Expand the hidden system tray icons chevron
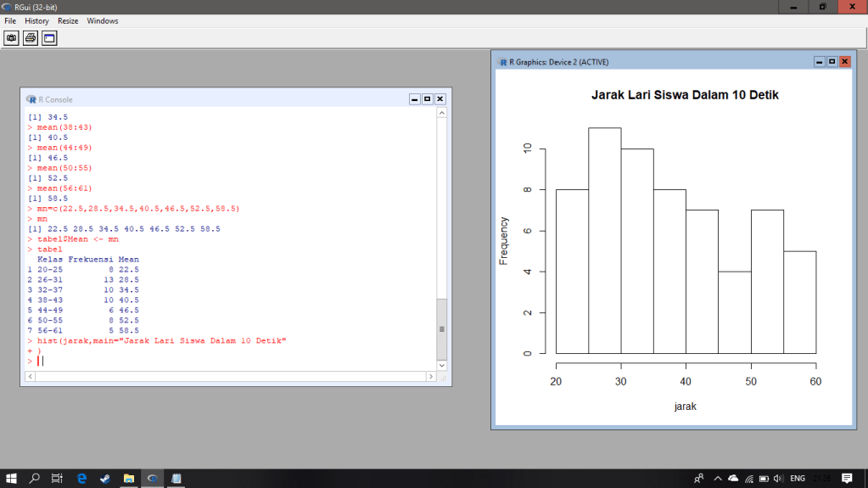This screenshot has width=868, height=488. point(718,479)
